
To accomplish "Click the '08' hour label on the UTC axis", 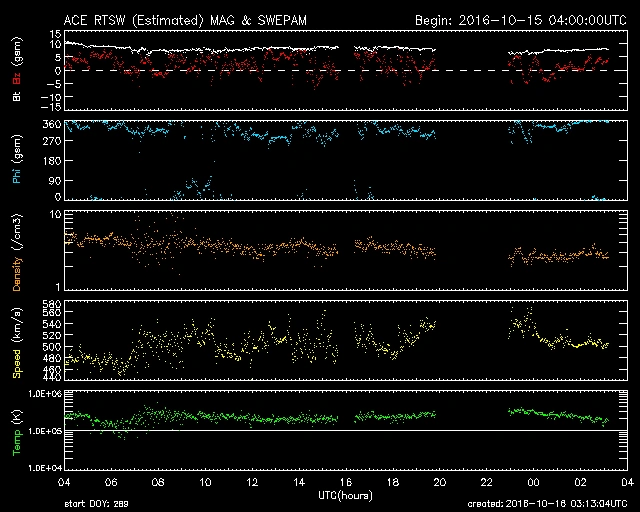I will coord(158,482).
